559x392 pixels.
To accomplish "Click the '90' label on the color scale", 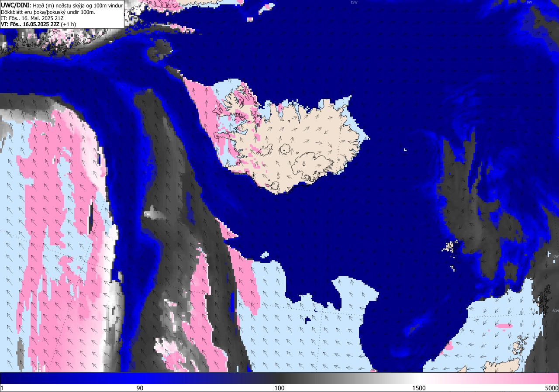I will [x=140, y=388].
